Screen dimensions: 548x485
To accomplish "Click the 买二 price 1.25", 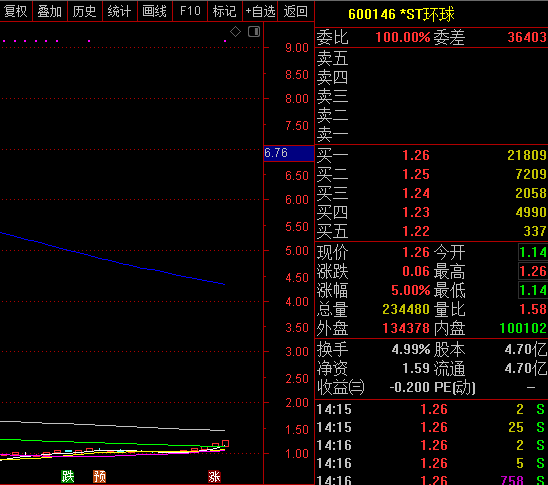I will point(416,174).
